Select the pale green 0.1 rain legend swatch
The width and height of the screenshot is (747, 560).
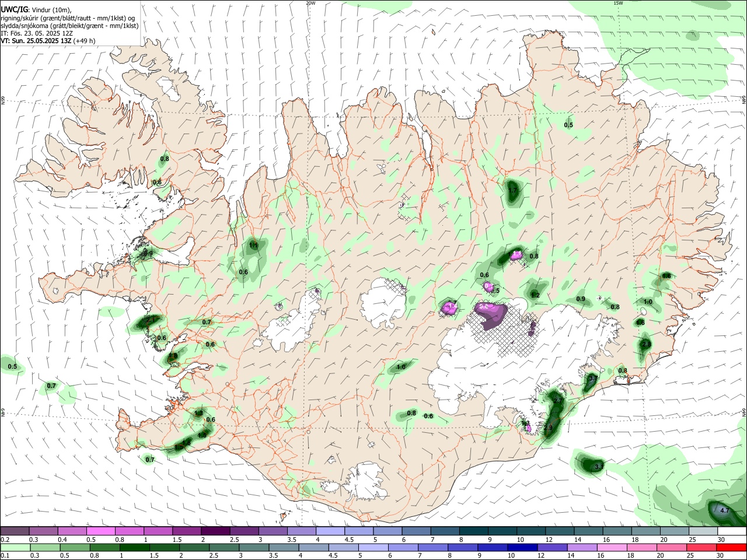[x=15, y=547]
